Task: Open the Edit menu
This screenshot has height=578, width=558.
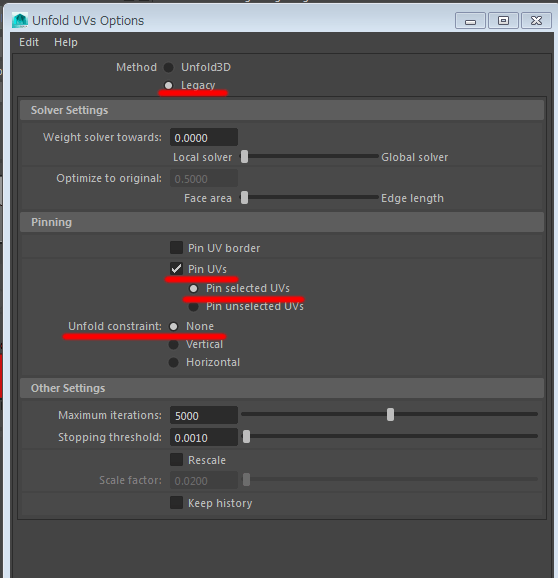Action: click(29, 42)
